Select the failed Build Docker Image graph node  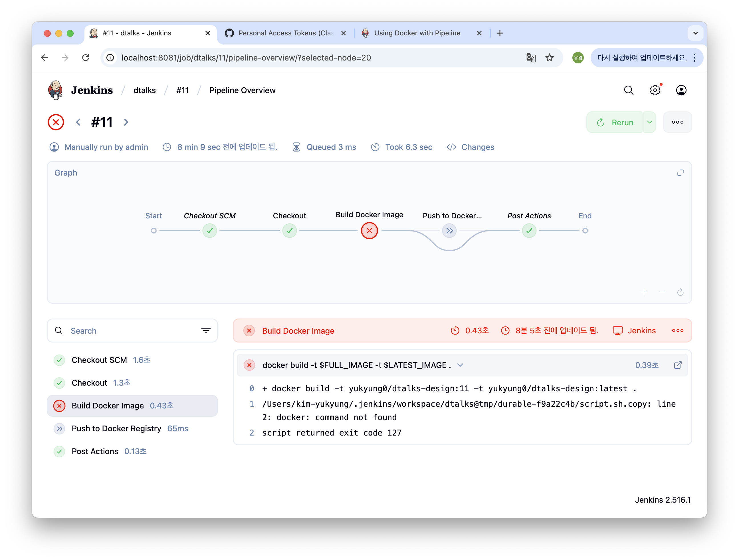pyautogui.click(x=369, y=231)
